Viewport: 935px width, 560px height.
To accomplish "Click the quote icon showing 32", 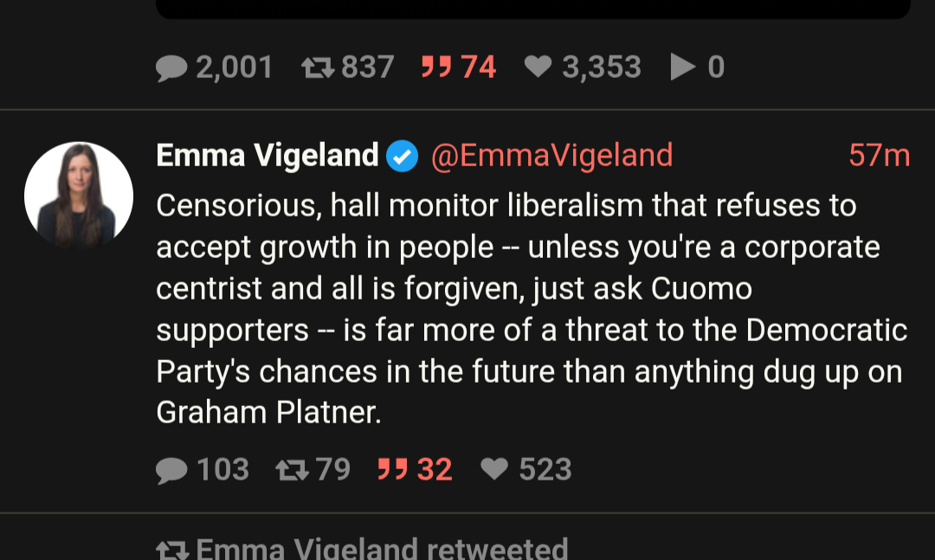I will pos(393,469).
